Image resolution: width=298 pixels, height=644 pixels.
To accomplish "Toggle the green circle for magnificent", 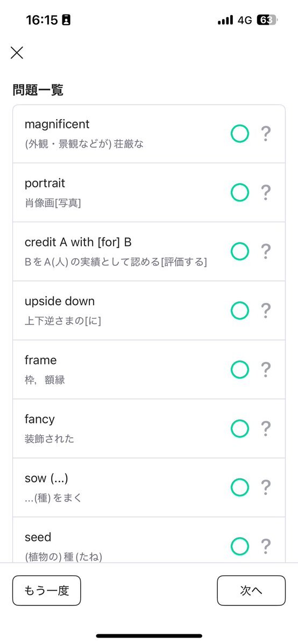I will pyautogui.click(x=239, y=134).
